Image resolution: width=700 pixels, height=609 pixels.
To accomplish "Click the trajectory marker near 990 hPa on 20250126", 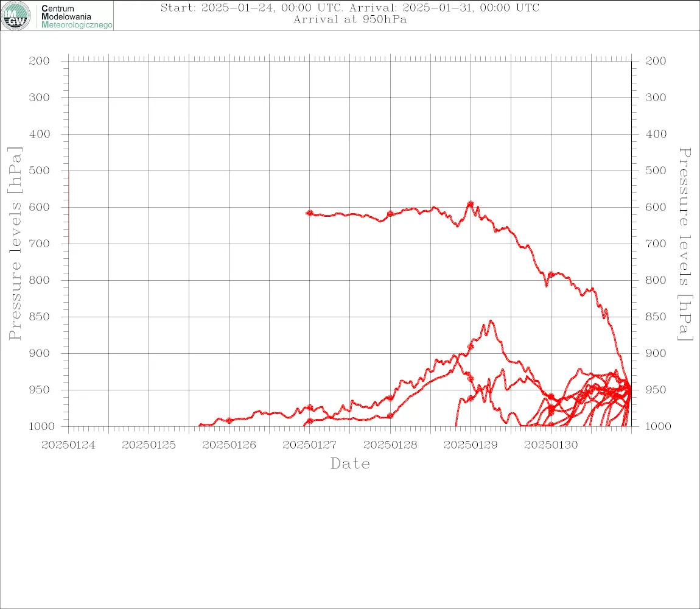I will click(x=229, y=420).
